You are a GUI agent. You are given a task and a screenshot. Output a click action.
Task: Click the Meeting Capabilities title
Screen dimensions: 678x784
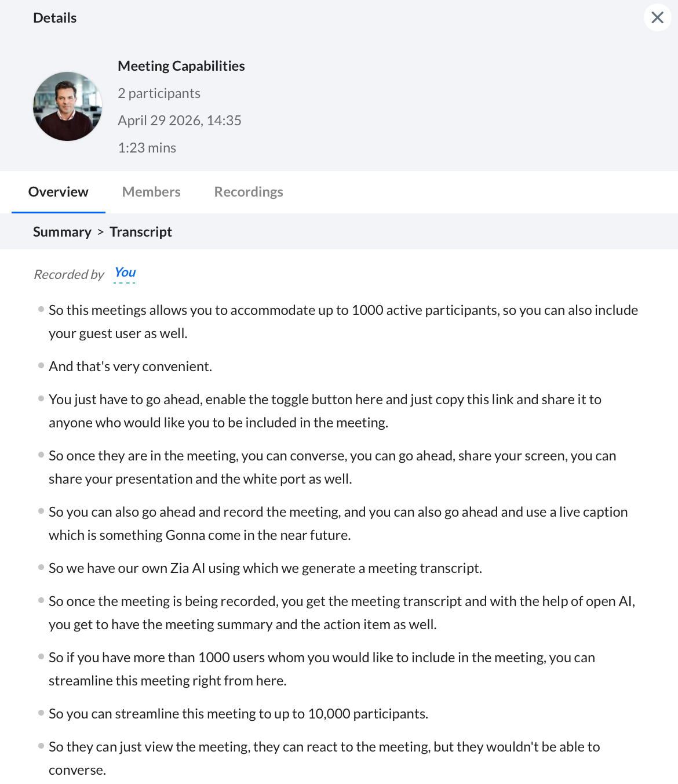(181, 66)
